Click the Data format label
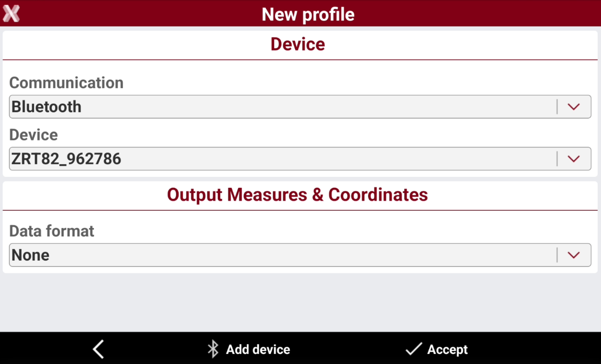Image resolution: width=601 pixels, height=364 pixels. click(52, 231)
